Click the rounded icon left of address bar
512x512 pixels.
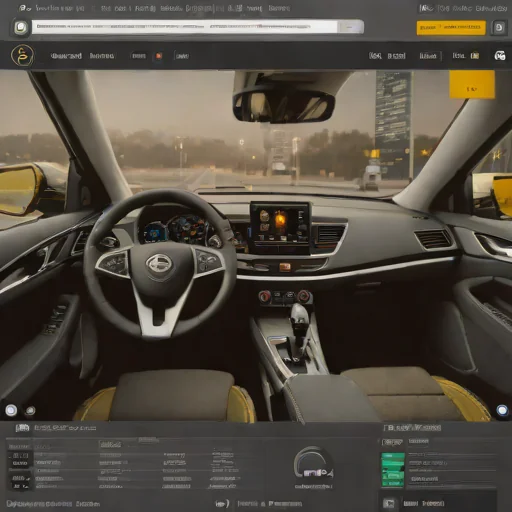(x=21, y=27)
